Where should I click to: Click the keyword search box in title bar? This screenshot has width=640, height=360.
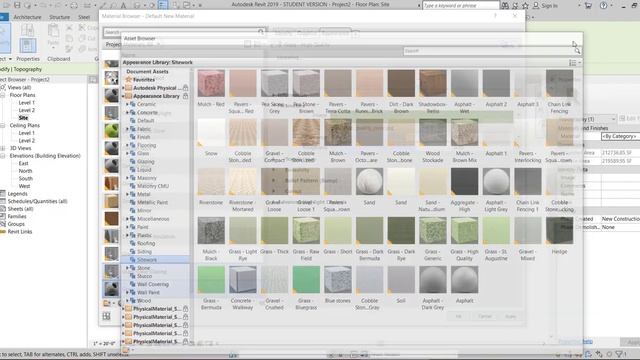[460, 5]
